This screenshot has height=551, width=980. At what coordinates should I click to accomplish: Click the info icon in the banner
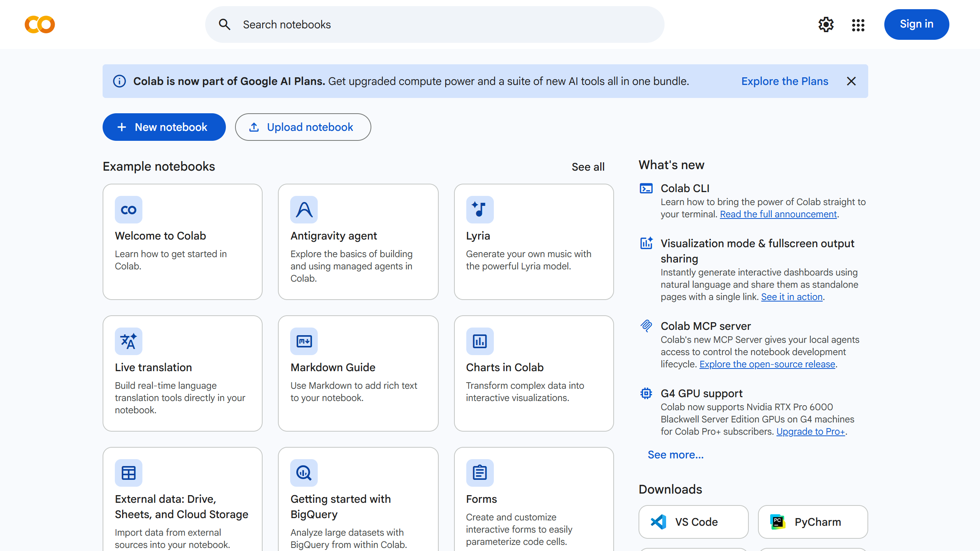click(119, 81)
